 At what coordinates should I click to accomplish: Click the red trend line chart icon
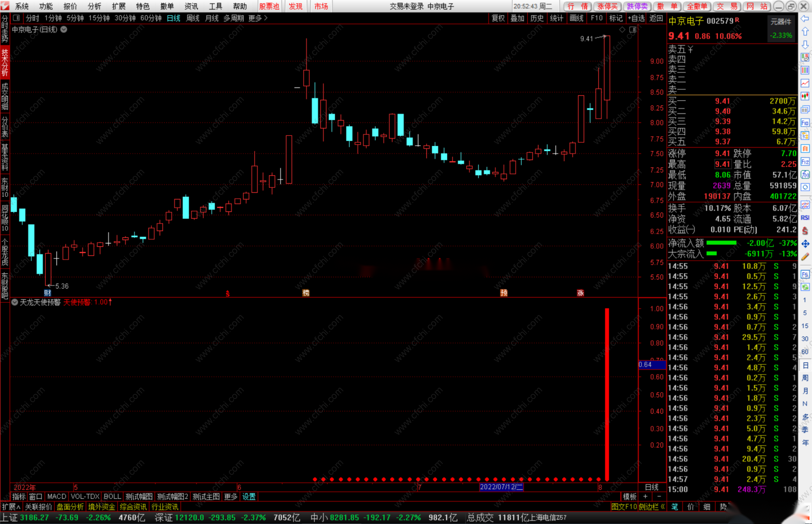[x=805, y=83]
